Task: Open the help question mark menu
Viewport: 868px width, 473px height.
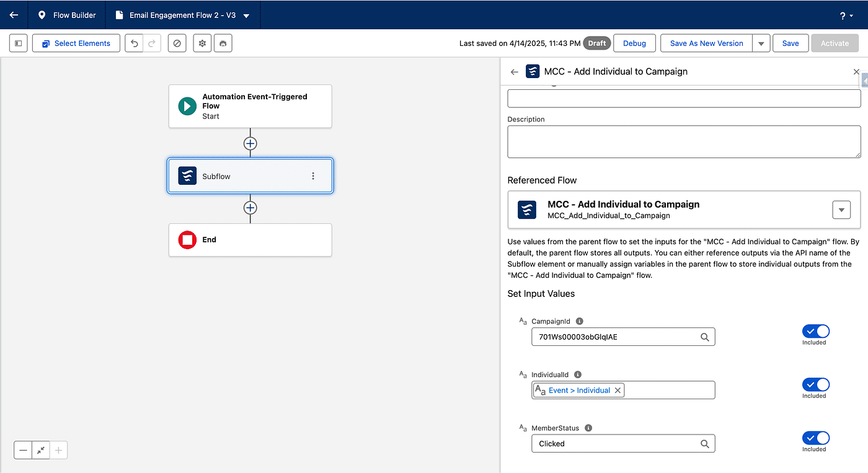Action: [x=846, y=15]
